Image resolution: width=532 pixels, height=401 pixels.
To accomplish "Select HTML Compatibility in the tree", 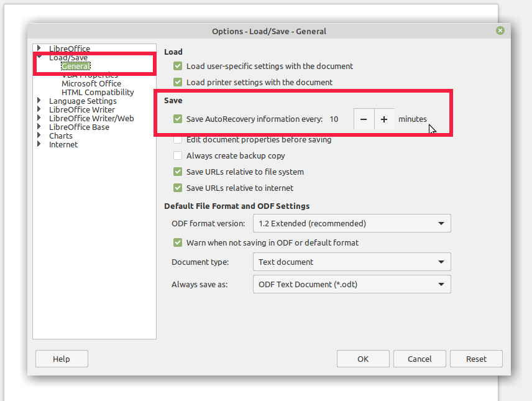I will [98, 93].
